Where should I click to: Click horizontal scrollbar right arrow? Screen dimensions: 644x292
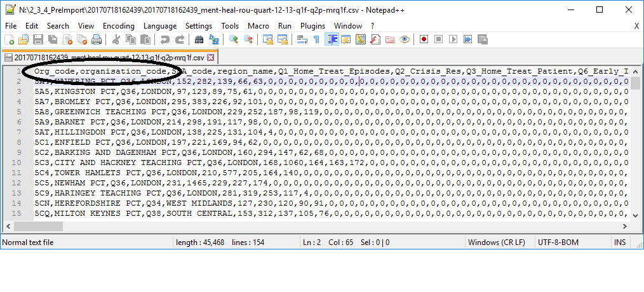pyautogui.click(x=624, y=226)
